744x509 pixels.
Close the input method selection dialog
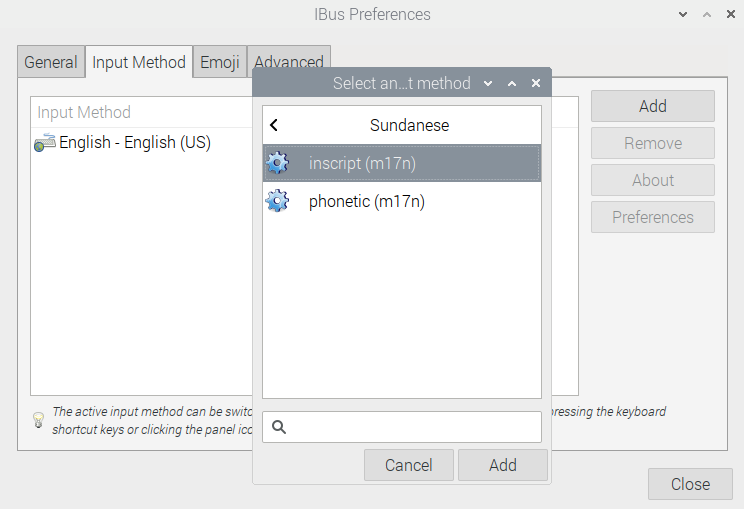pos(536,84)
